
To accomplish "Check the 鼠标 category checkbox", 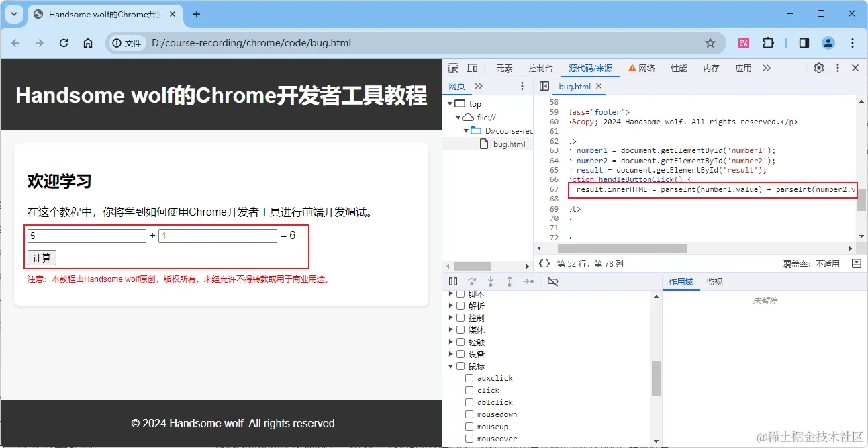I will pyautogui.click(x=461, y=366).
